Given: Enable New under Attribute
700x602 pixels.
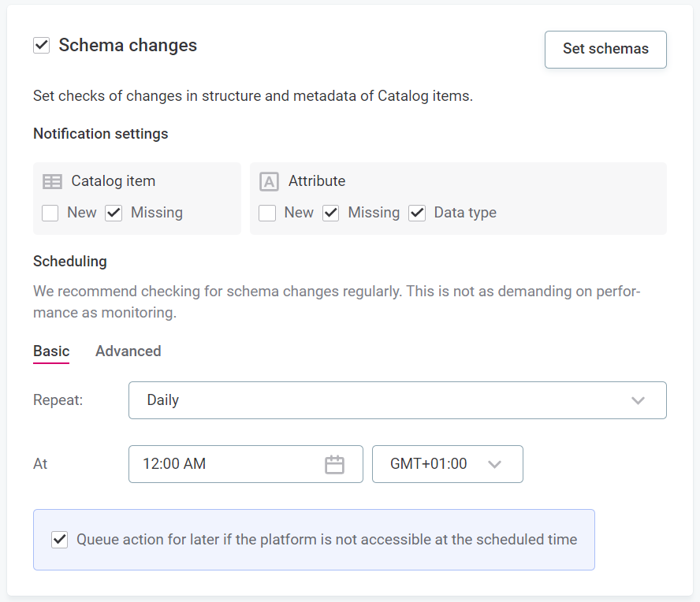Looking at the screenshot, I should coord(267,213).
